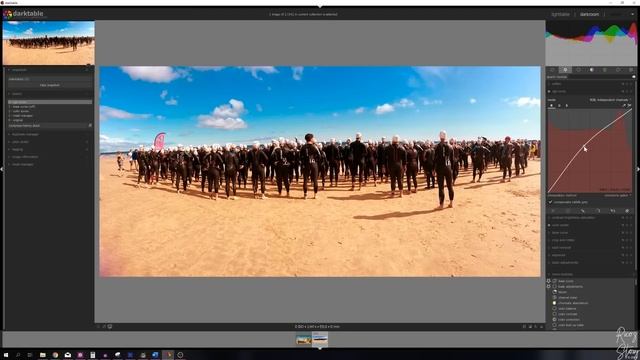Screen dimensions: 640x360
Task: Select the G channel tab in rgb curve
Action: point(559,106)
